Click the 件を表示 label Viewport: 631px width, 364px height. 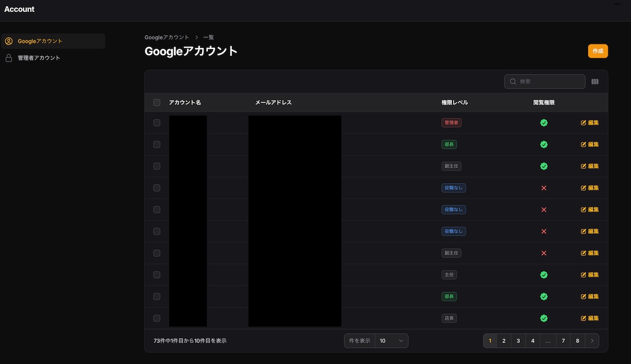point(359,341)
